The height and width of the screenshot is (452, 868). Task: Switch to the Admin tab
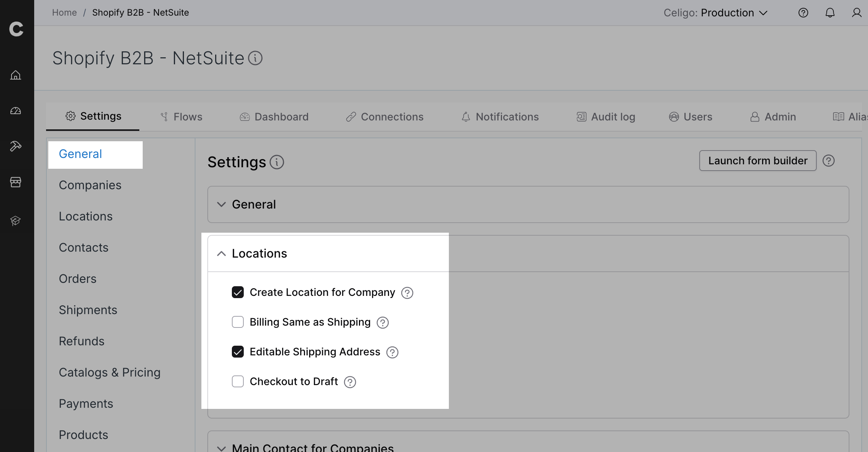pos(773,117)
